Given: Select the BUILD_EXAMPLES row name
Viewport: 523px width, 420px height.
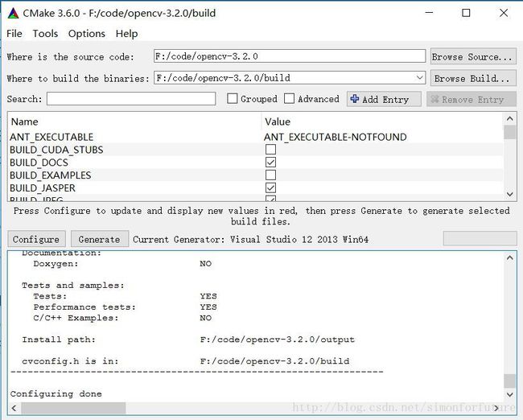Looking at the screenshot, I should 50,175.
